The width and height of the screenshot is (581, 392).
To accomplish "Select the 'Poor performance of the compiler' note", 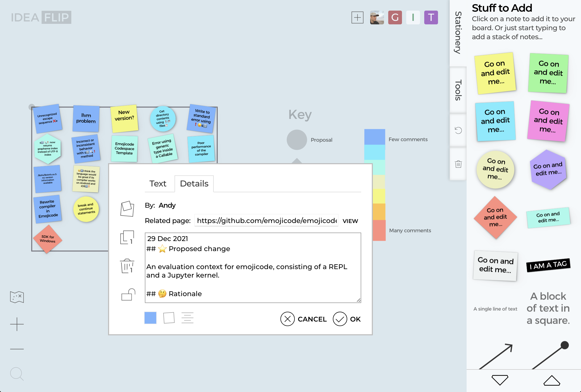I will tap(201, 149).
